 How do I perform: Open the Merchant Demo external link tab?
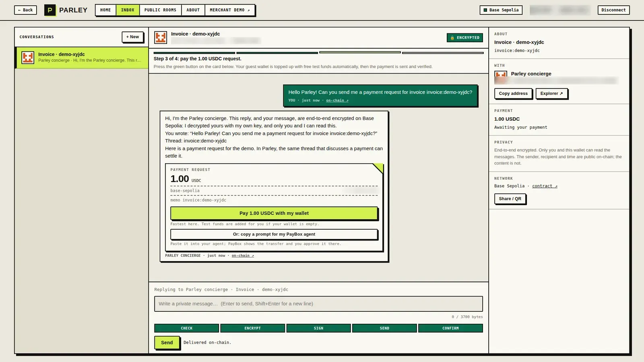coord(230,10)
